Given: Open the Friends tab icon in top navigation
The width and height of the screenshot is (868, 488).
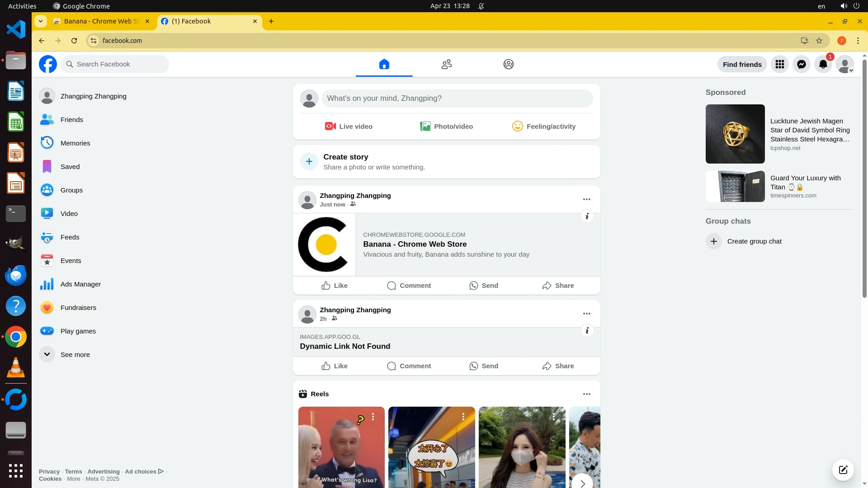Looking at the screenshot, I should pyautogui.click(x=446, y=64).
